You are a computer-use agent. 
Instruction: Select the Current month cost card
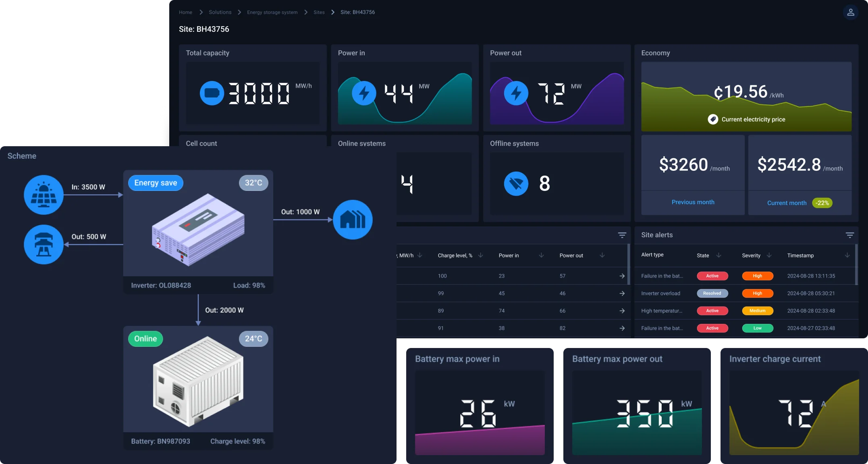(x=799, y=175)
